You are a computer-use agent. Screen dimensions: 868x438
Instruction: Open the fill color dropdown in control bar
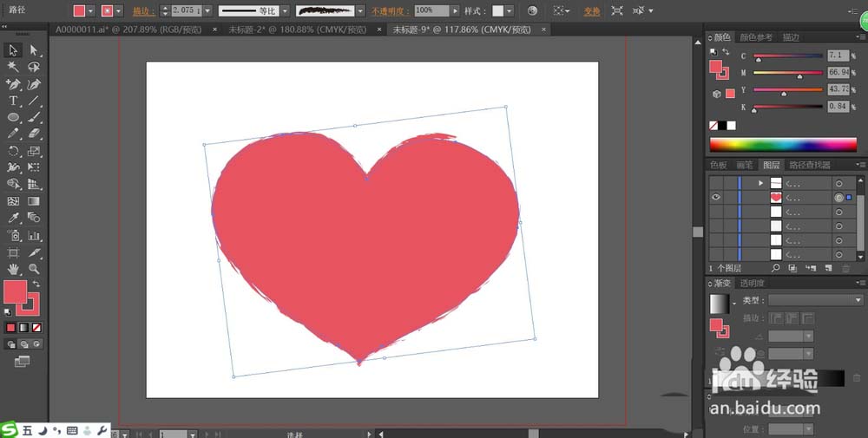91,10
